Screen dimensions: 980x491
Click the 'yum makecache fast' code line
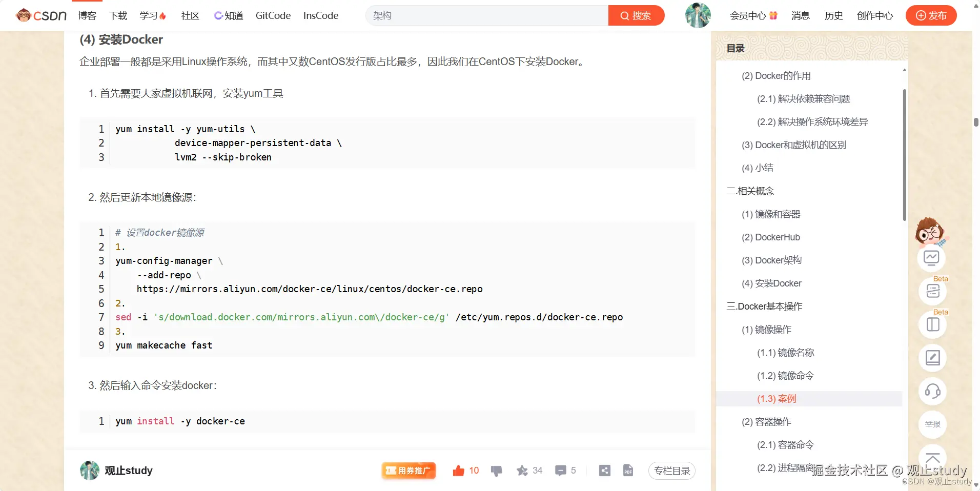pyautogui.click(x=164, y=345)
